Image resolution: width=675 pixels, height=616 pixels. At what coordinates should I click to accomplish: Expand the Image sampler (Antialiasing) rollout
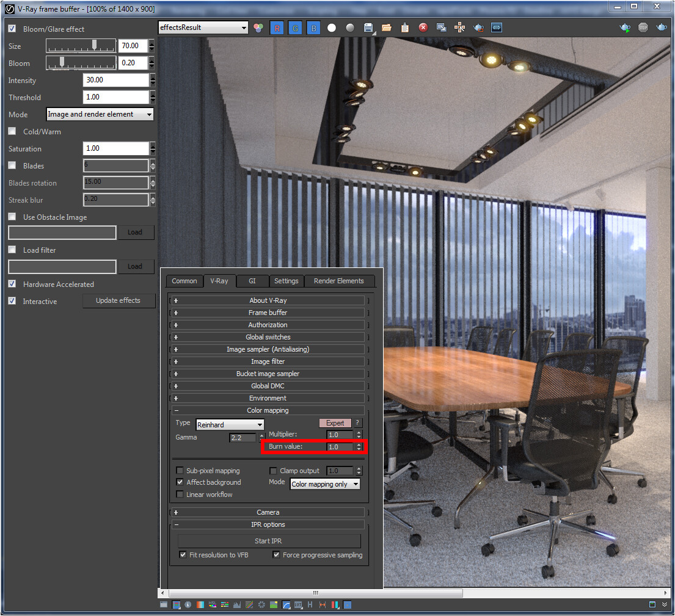268,349
